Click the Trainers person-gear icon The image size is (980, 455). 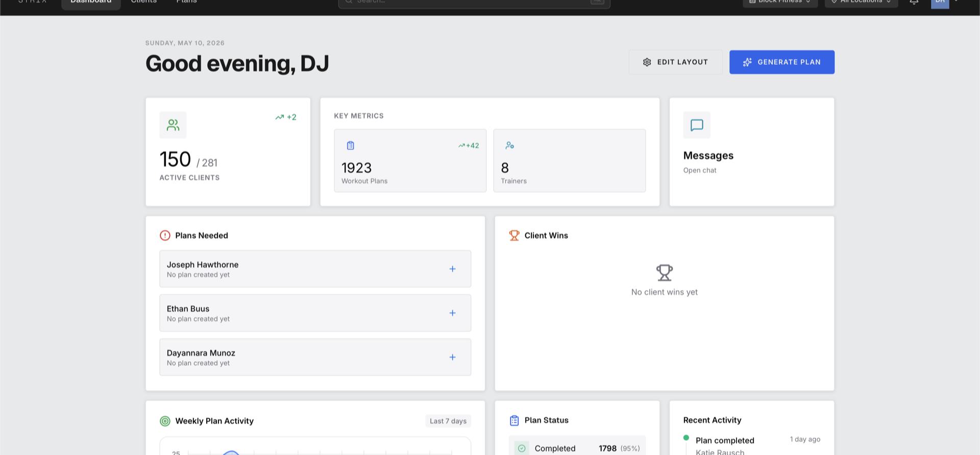tap(509, 145)
